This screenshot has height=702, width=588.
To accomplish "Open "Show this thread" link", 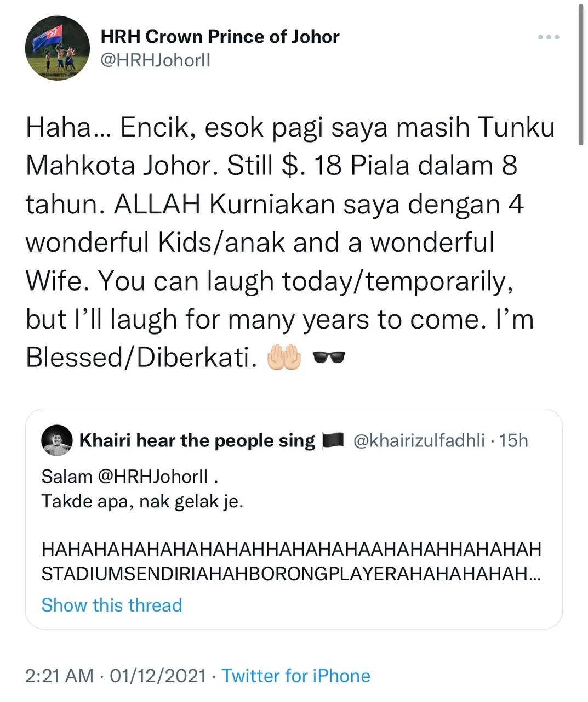I will 112,605.
